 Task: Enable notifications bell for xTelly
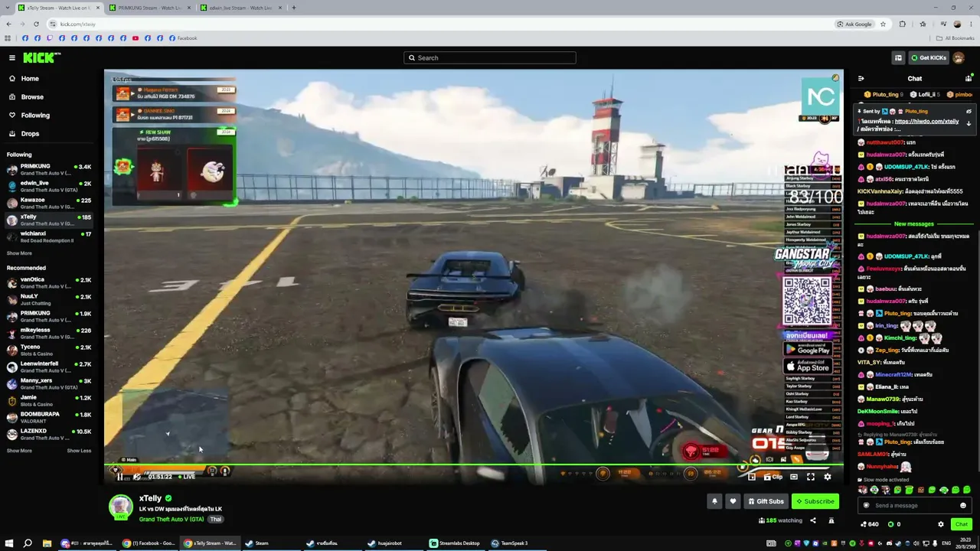click(714, 501)
